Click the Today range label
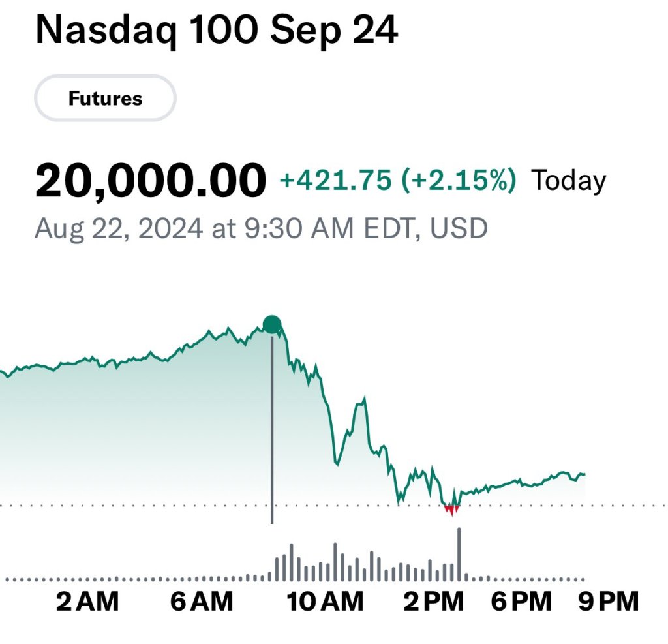Screen dimensions: 668x644 (x=569, y=180)
